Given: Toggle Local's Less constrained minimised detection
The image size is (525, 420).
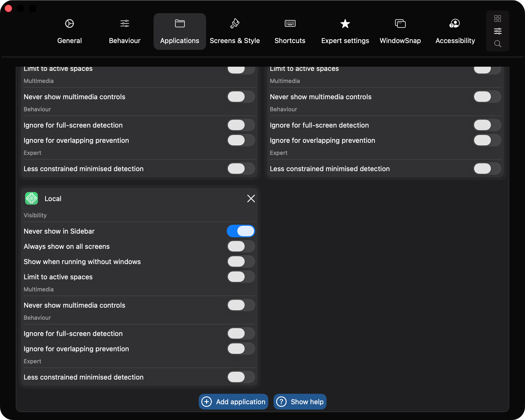Looking at the screenshot, I should 241,377.
